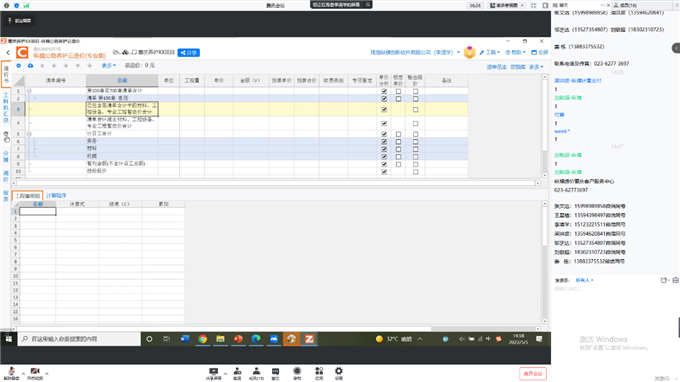Image resolution: width=680 pixels, height=382 pixels.
Task: Toggle 输出限价 checkbox in row 1
Action: [415, 91]
